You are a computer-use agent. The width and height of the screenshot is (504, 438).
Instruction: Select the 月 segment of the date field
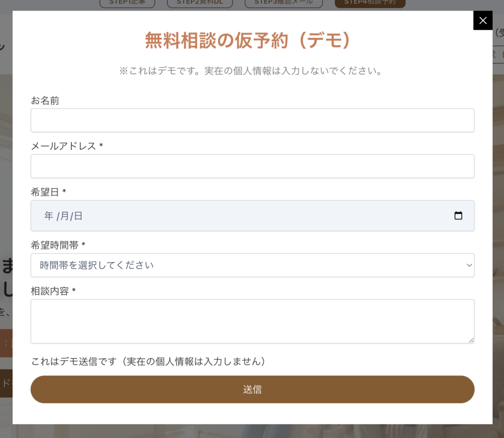64,216
